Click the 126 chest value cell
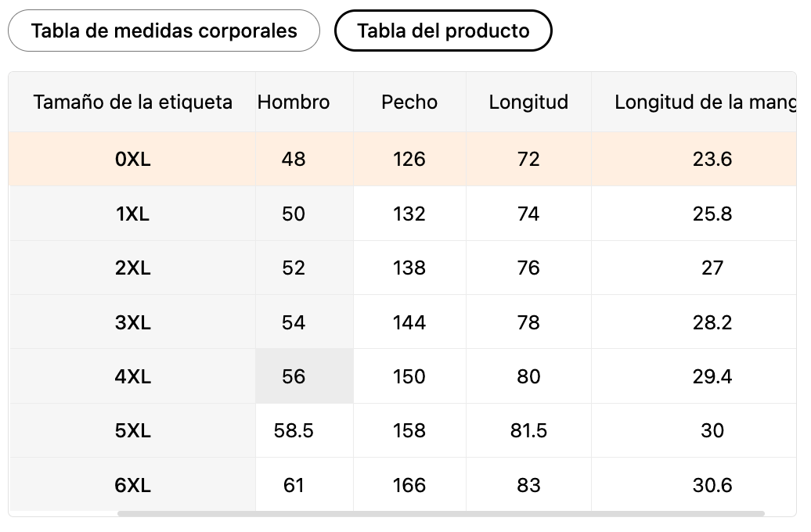 [409, 160]
